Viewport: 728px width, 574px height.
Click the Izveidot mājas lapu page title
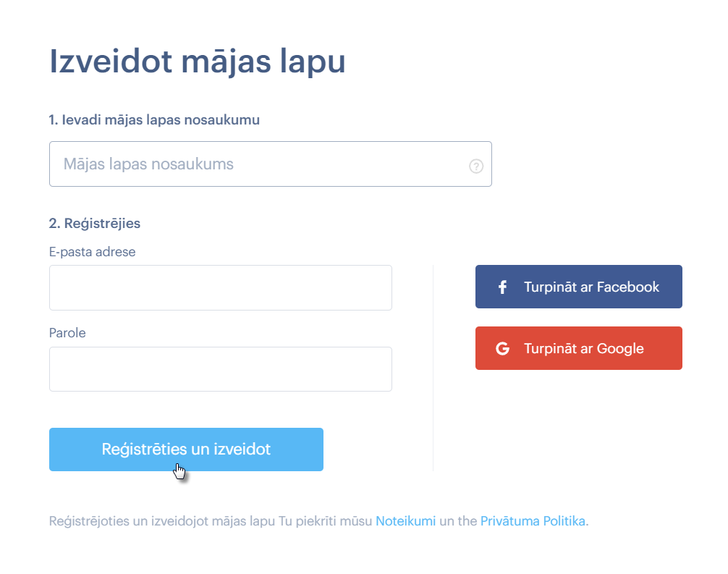pyautogui.click(x=198, y=62)
